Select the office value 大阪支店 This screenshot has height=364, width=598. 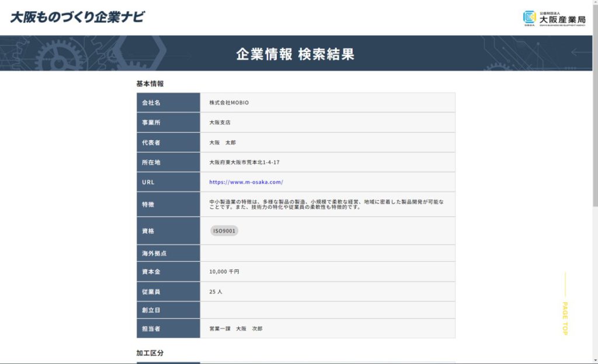(220, 123)
